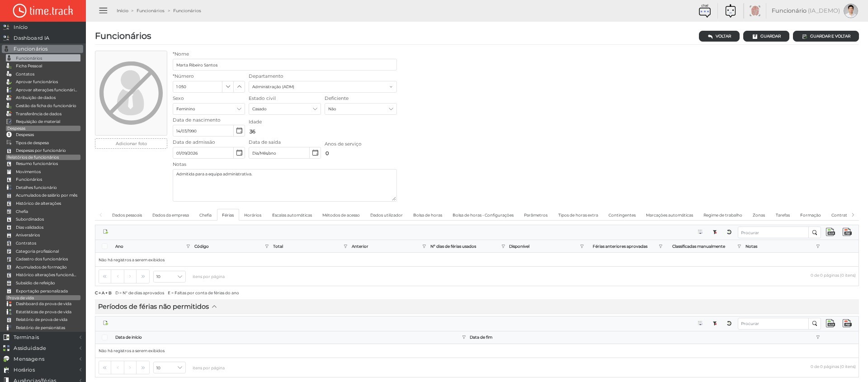The height and width of the screenshot is (382, 868).
Task: Tick the select-all checkbox beside Data de início
Action: pyautogui.click(x=105, y=337)
